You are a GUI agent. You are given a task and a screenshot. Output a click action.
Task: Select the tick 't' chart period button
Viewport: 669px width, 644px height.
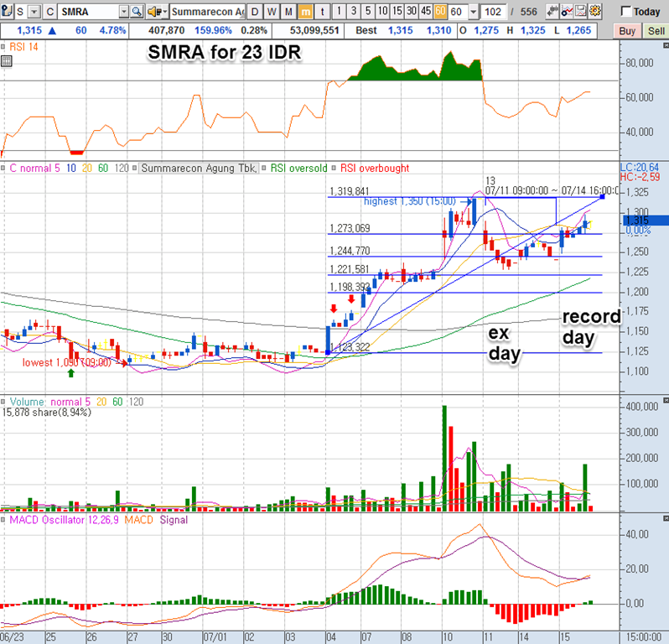tap(322, 12)
